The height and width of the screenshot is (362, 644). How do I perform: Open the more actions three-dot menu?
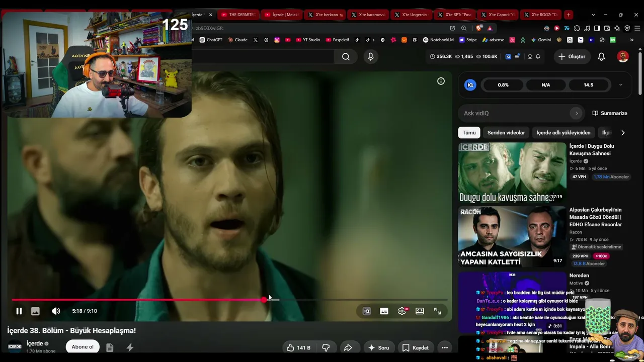[x=444, y=347]
